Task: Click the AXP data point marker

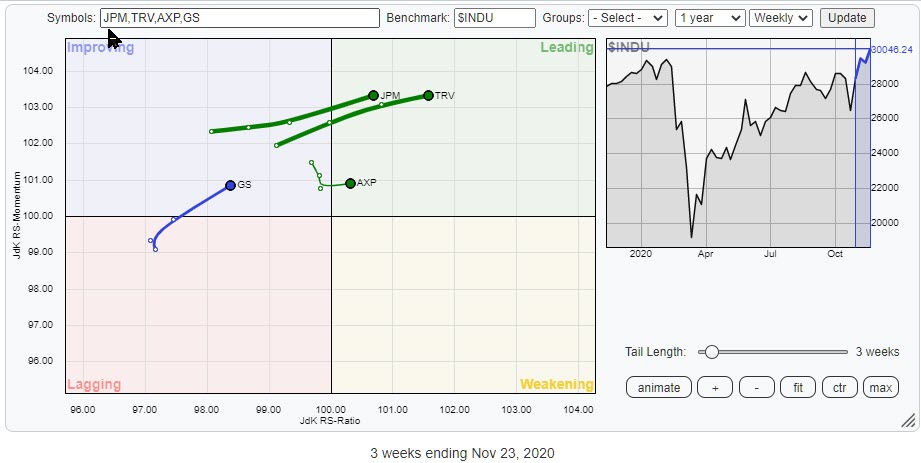Action: pyautogui.click(x=350, y=183)
